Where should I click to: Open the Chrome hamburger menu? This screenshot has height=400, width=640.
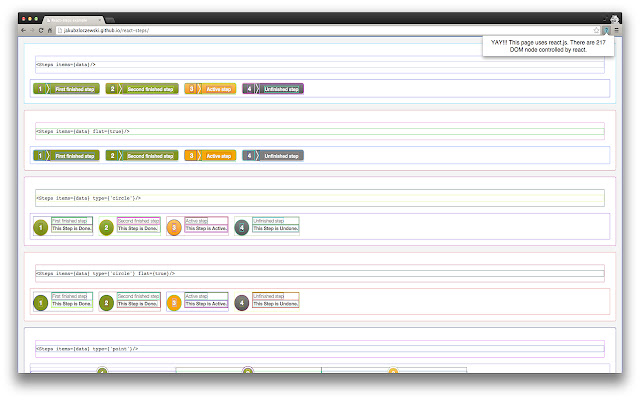coord(616,30)
